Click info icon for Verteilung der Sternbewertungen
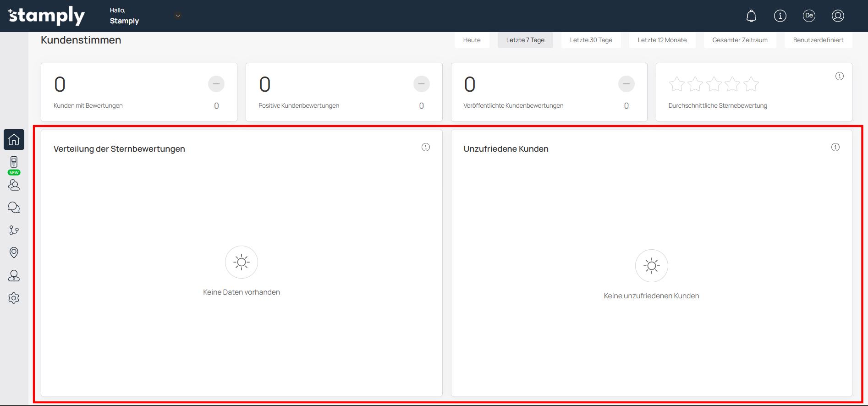Image resolution: width=868 pixels, height=406 pixels. tap(426, 147)
